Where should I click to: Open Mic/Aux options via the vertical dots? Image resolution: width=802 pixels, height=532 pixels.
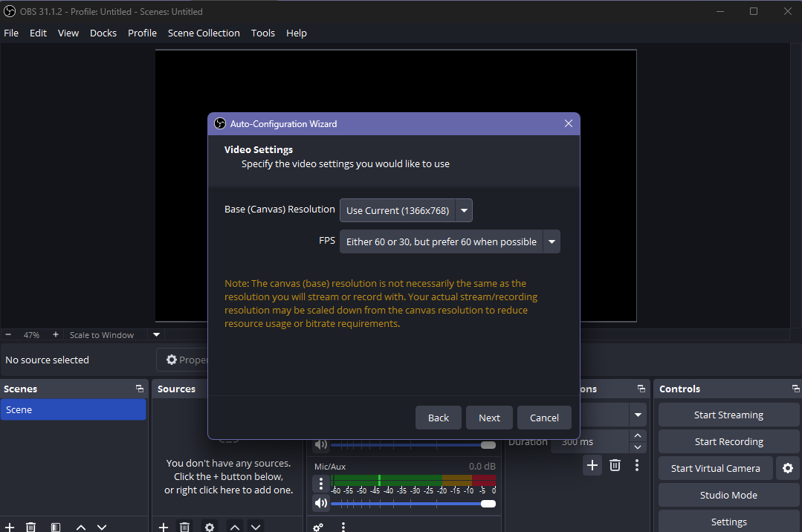(x=320, y=483)
